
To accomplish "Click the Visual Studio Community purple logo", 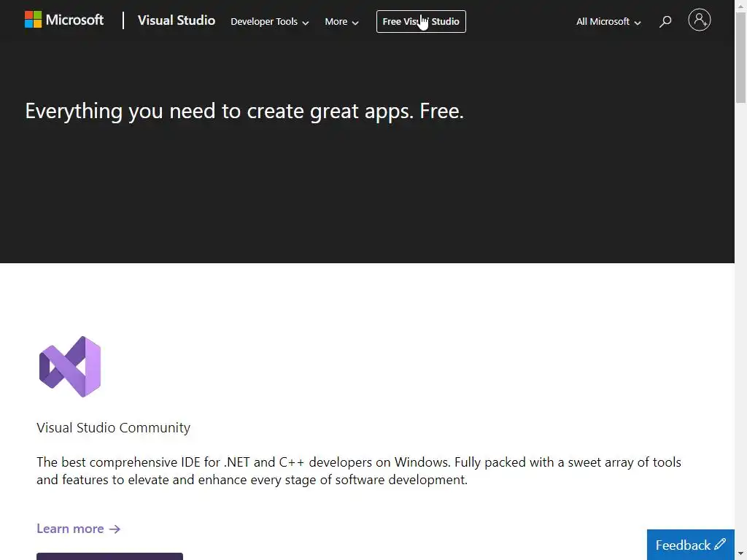I will [70, 366].
